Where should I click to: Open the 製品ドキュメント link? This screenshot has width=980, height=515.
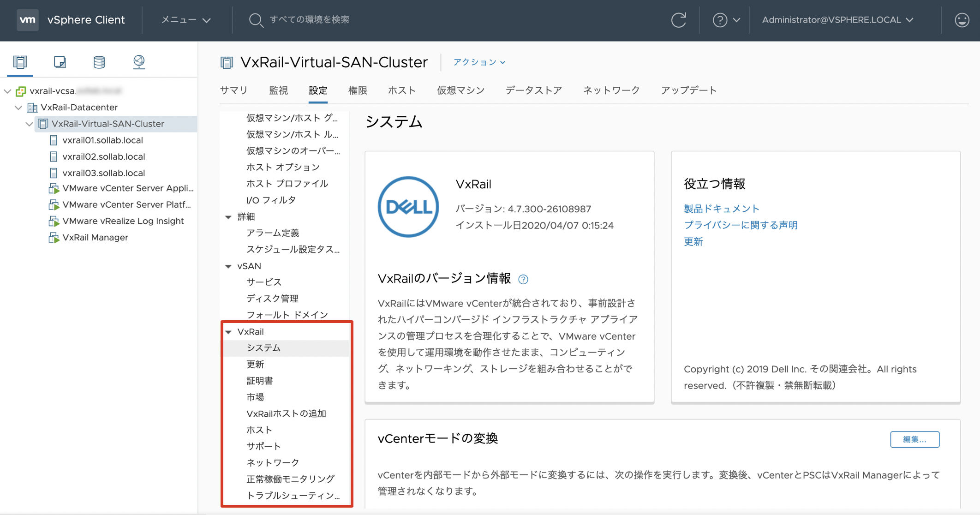click(x=721, y=209)
